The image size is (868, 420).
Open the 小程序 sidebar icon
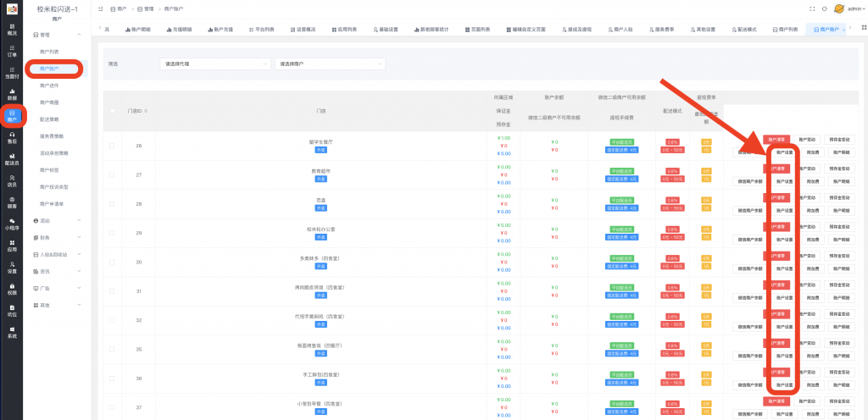(12, 224)
